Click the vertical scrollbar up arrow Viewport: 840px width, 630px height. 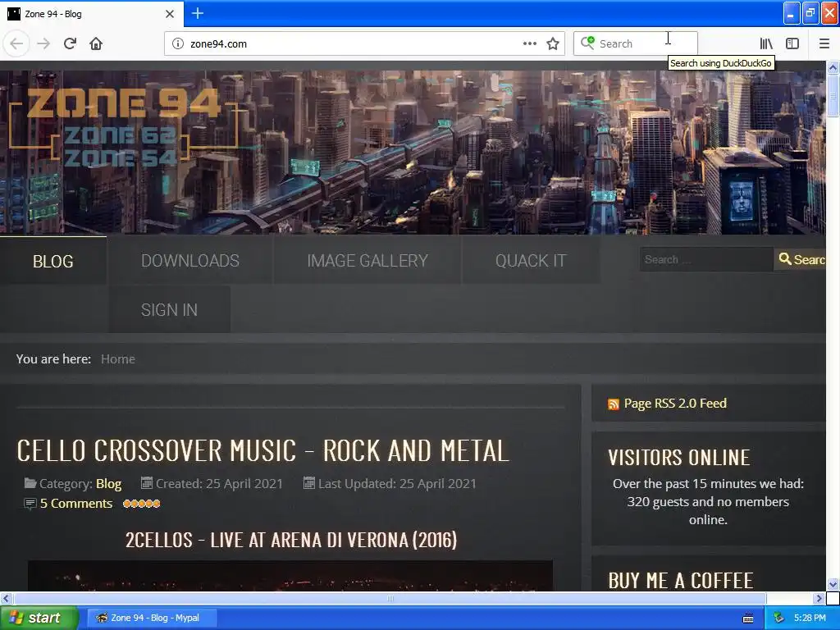[833, 67]
